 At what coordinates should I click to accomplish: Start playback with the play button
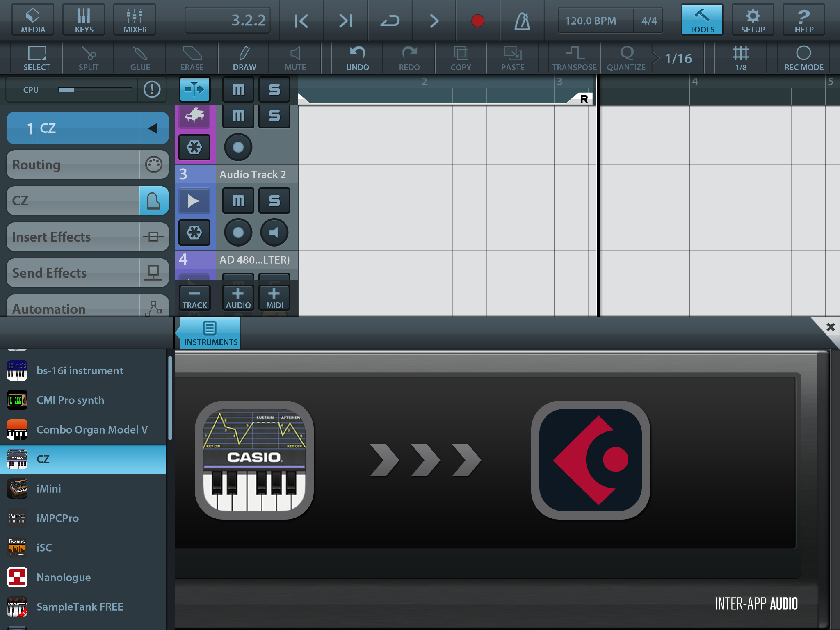click(x=434, y=21)
